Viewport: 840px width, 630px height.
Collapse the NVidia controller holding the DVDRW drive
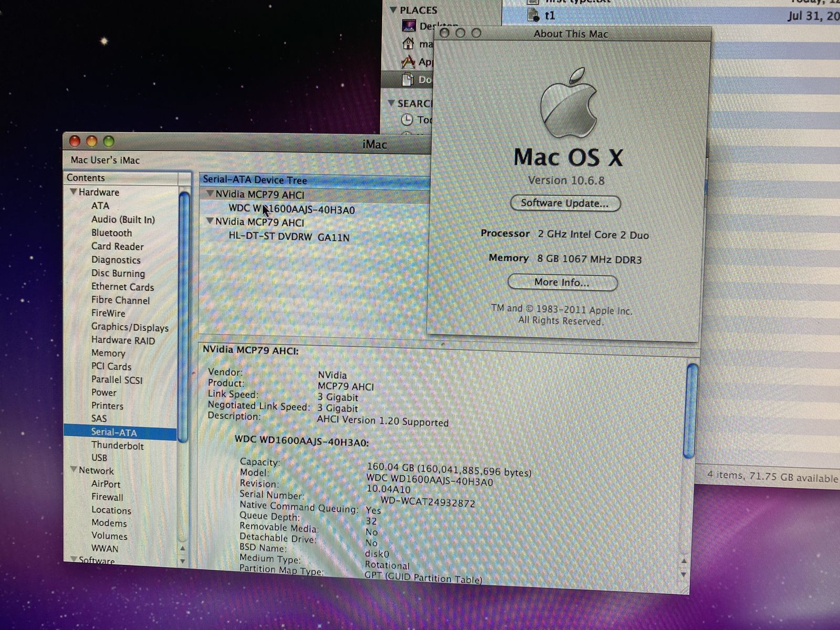click(210, 221)
